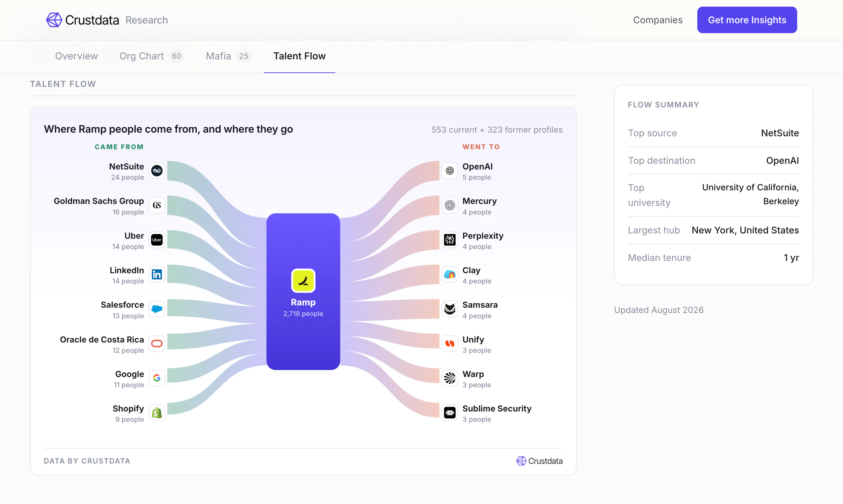Viewport: 843px width, 504px height.
Task: Select the NetSuite company icon
Action: click(x=157, y=170)
